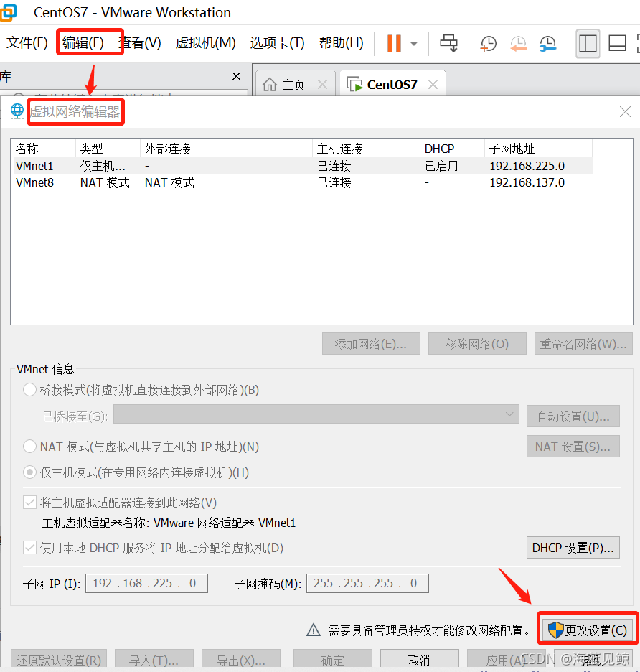Image resolution: width=640 pixels, height=672 pixels.
Task: Click the send Ctrl+Alt+Del toolbar icon
Action: (x=449, y=43)
